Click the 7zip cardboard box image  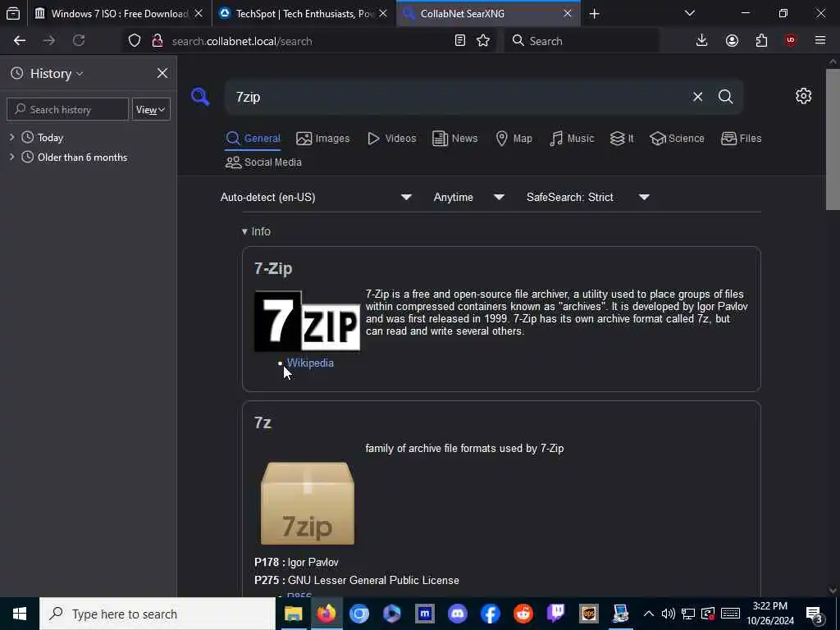pos(308,503)
